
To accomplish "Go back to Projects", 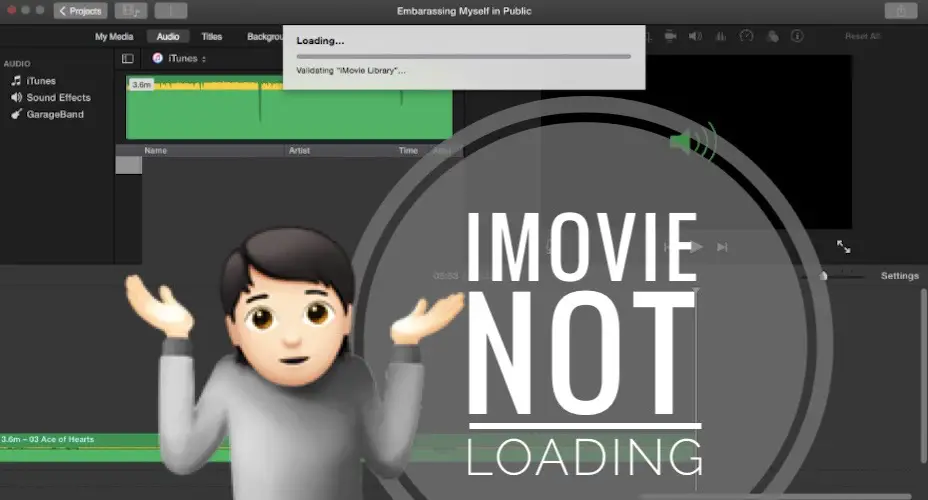I will click(80, 11).
